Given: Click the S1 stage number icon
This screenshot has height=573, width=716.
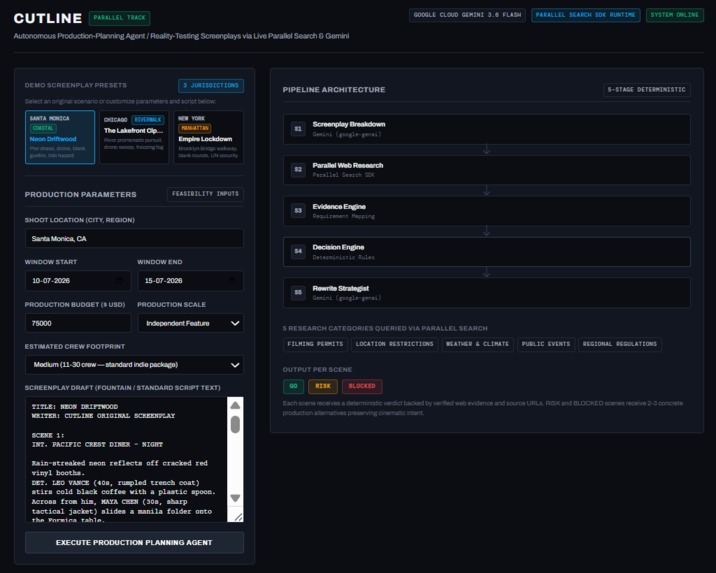Looking at the screenshot, I should tap(298, 129).
